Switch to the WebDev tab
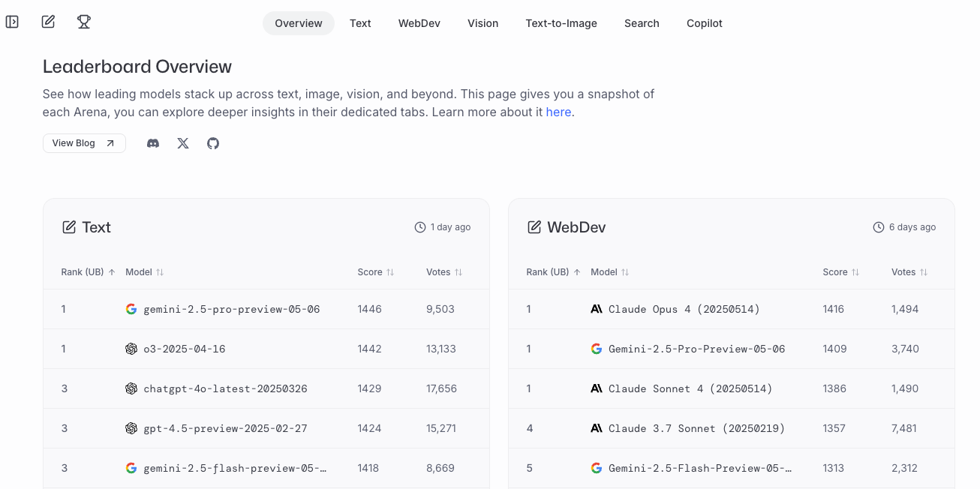The height and width of the screenshot is (489, 980). point(419,23)
